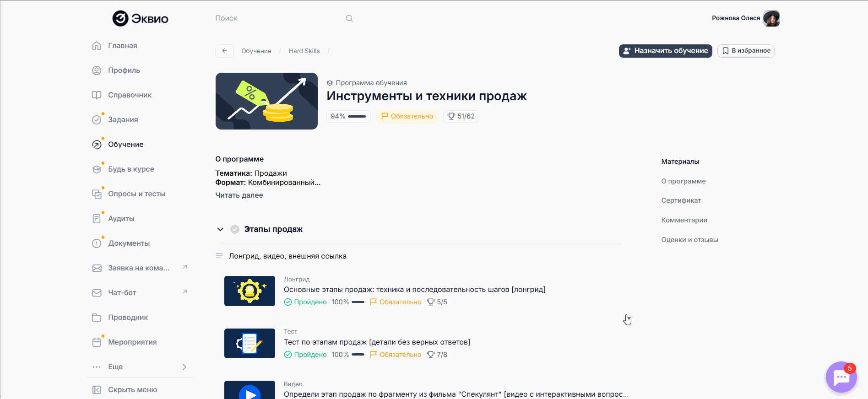Open the chat widget with 5 notifications

click(x=841, y=377)
